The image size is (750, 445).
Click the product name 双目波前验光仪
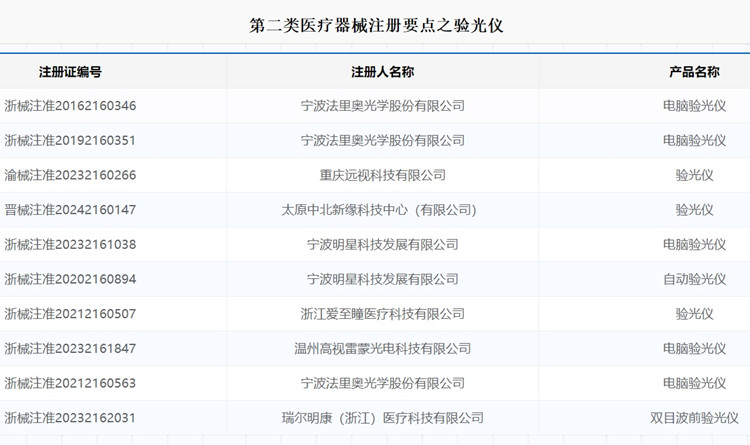tap(695, 418)
